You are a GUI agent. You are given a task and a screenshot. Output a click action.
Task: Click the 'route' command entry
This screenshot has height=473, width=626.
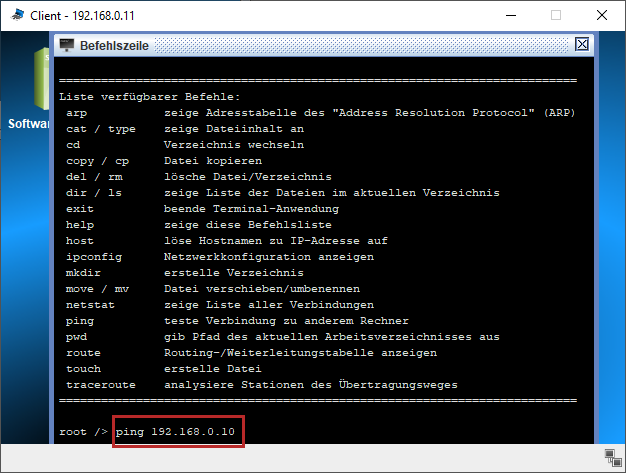click(x=83, y=353)
